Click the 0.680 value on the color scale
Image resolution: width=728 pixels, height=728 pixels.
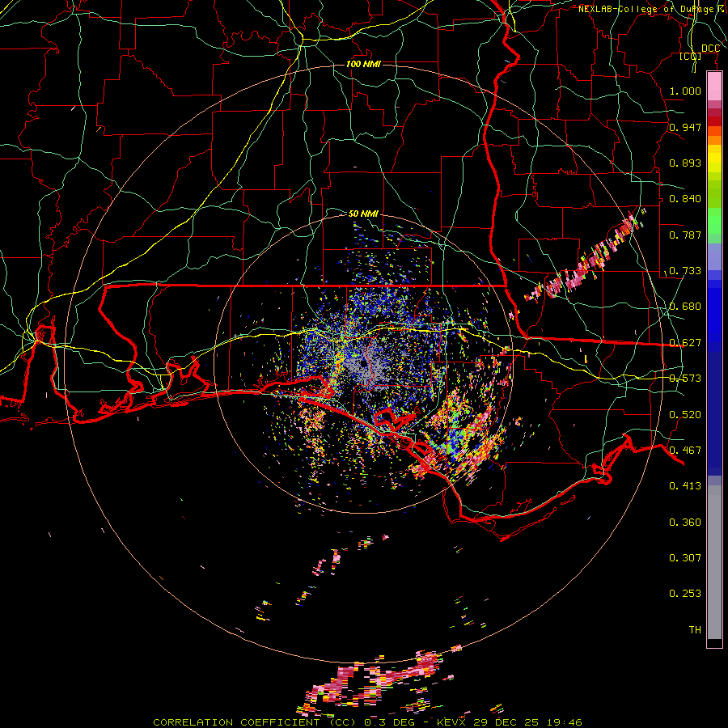tap(685, 307)
